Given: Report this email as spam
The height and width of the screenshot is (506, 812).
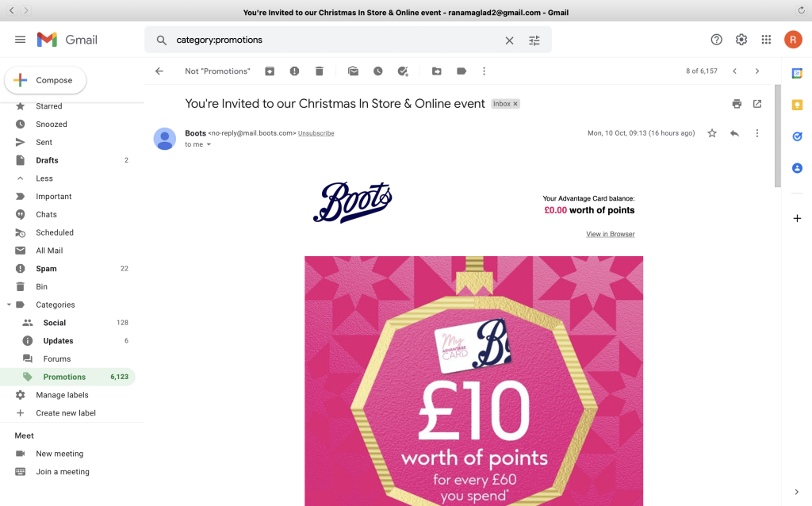Looking at the screenshot, I should (295, 71).
